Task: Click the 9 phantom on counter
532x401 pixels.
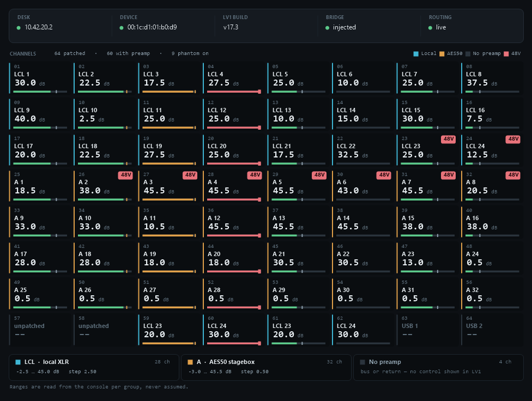Action: pos(190,53)
